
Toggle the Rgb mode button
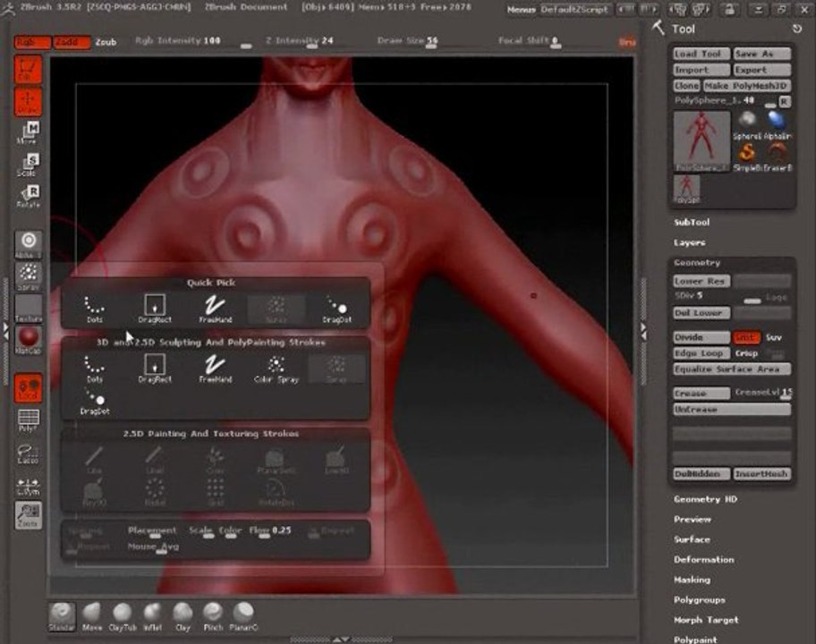point(32,42)
